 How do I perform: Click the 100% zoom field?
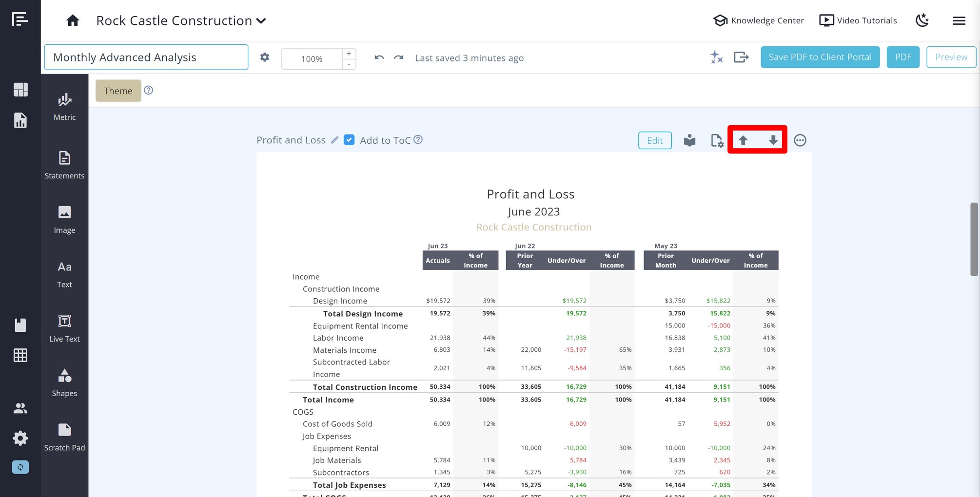coord(312,59)
